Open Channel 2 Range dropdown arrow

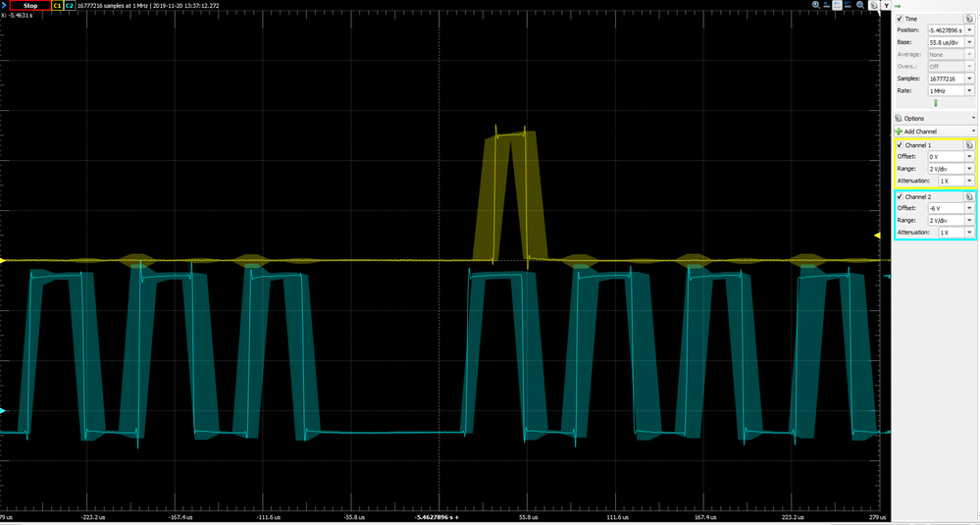(x=969, y=220)
